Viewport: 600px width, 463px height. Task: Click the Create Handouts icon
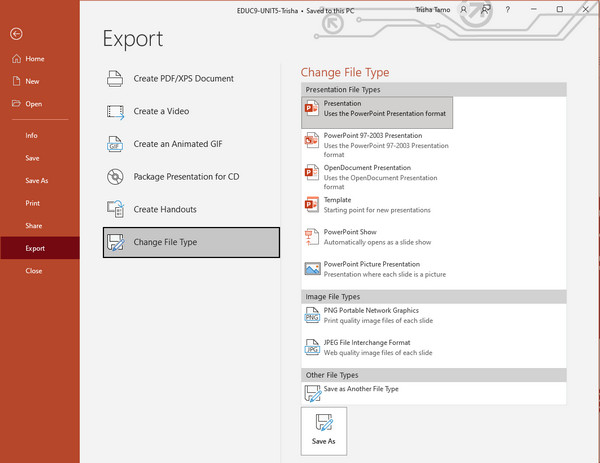(115, 209)
